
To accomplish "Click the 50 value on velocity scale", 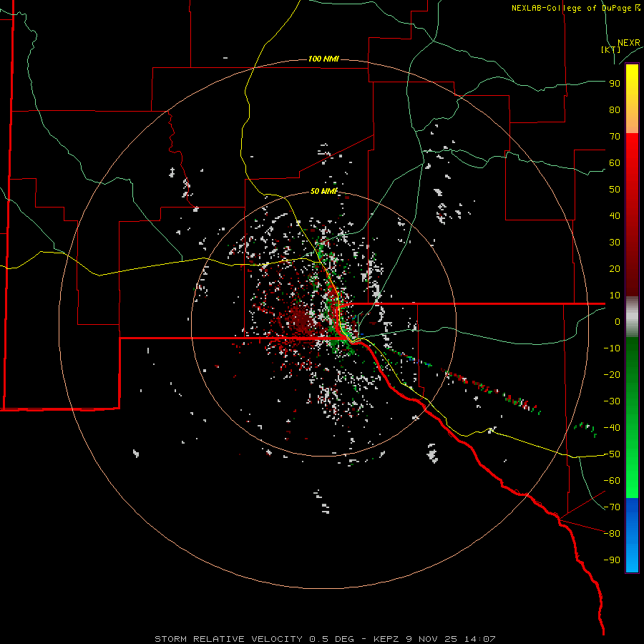I will [x=615, y=190].
